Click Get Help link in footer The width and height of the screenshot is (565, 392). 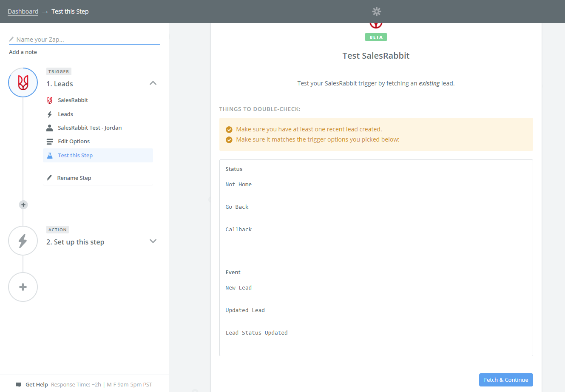[x=37, y=385]
